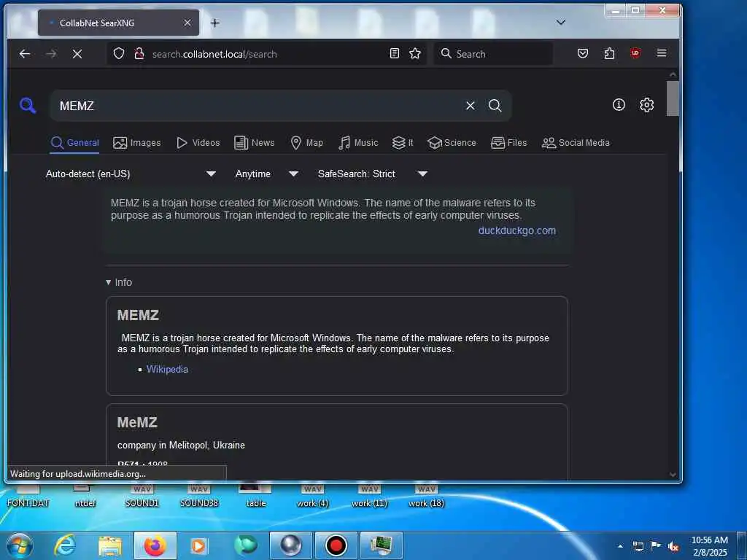Open the duckduckgo.com source link
The image size is (747, 560).
pos(517,230)
